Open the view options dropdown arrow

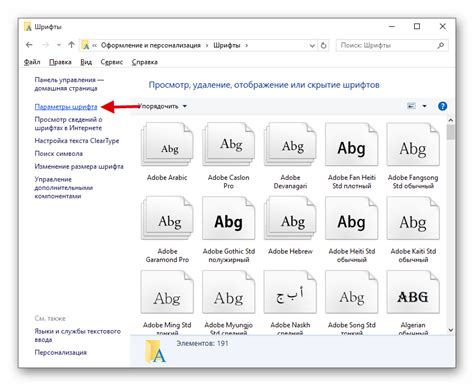424,106
